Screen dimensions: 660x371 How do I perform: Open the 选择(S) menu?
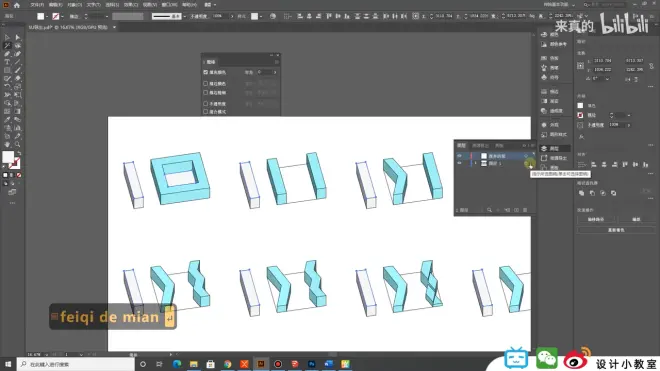112,5
